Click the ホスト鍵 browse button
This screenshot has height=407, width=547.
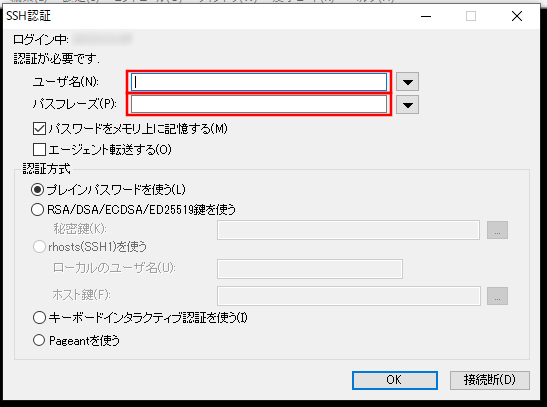tap(497, 296)
